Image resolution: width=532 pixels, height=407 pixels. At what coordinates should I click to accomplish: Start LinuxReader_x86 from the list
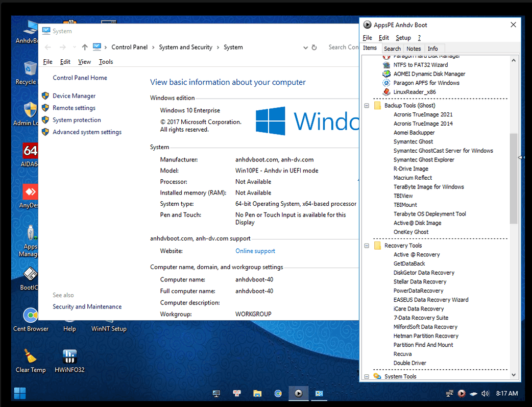tap(414, 92)
